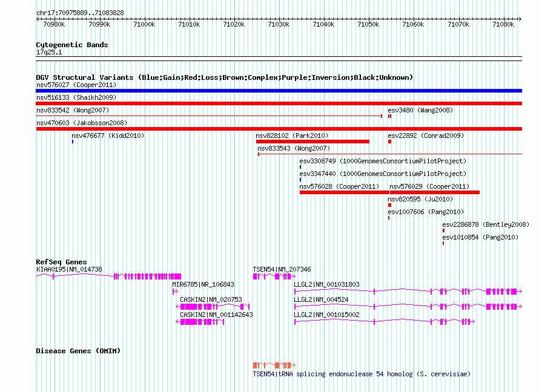This screenshot has height=392, width=539.
Task: Click the chr17:70975889..71083828 coordinates label
Action: point(80,13)
